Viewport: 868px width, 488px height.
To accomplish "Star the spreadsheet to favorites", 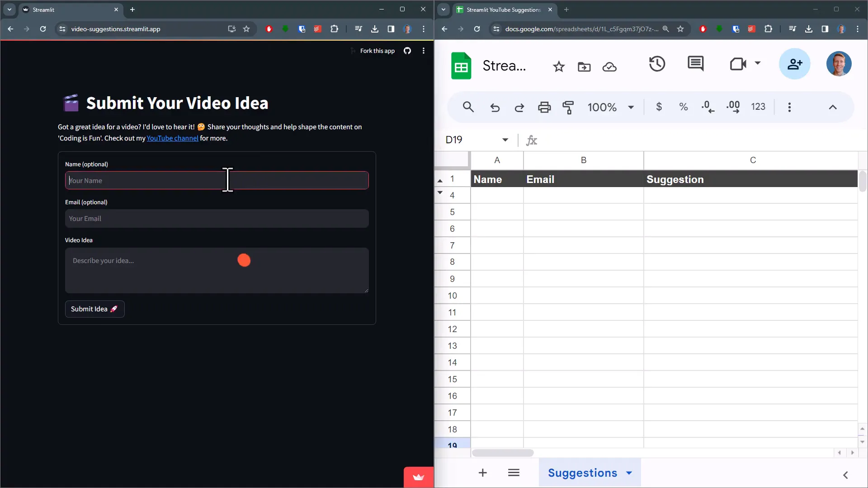I will point(559,66).
